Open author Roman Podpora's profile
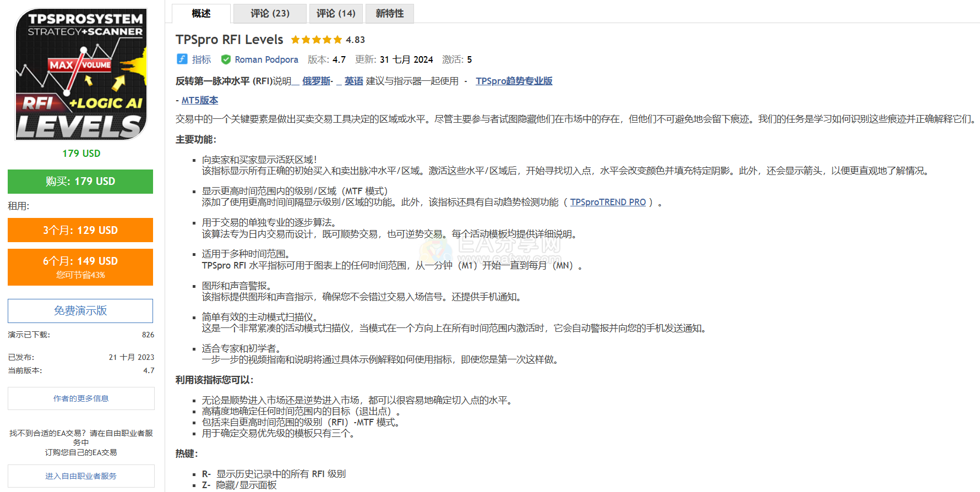The width and height of the screenshot is (980, 492). (266, 59)
